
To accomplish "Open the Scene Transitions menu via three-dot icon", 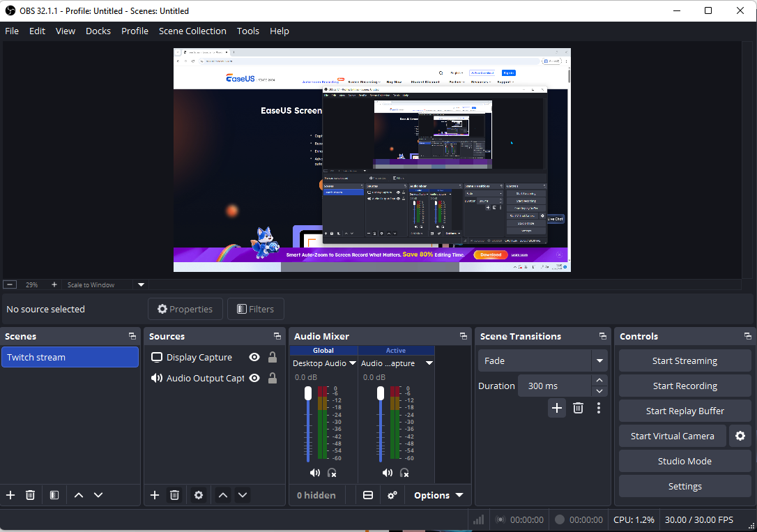I will tap(599, 408).
